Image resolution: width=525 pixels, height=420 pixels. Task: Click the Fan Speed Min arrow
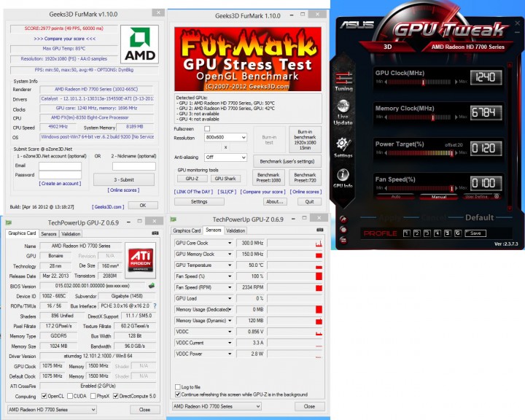point(386,188)
